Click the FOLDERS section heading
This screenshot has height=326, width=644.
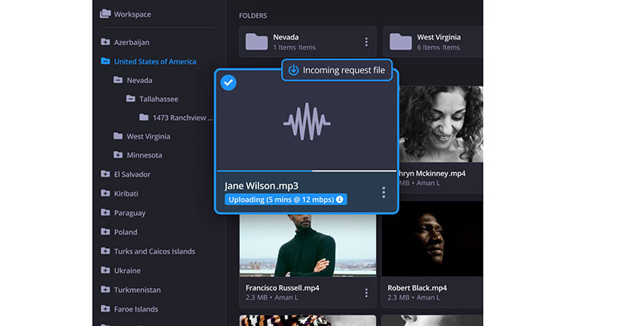(x=253, y=15)
